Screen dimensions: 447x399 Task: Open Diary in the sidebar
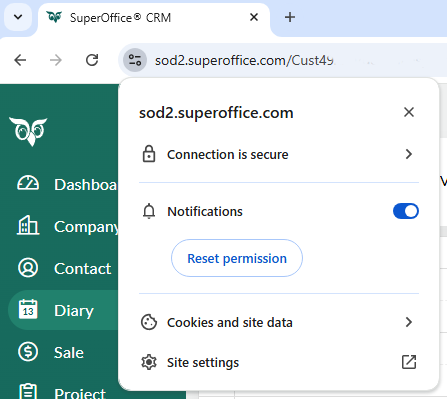point(63,310)
